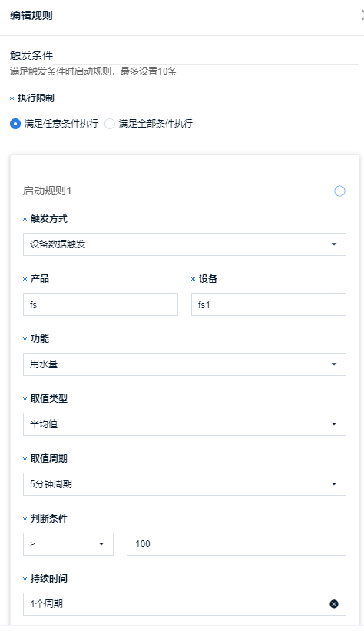Open the 判断条件 operator dropdown
This screenshot has height=631, width=364.
pyautogui.click(x=68, y=544)
